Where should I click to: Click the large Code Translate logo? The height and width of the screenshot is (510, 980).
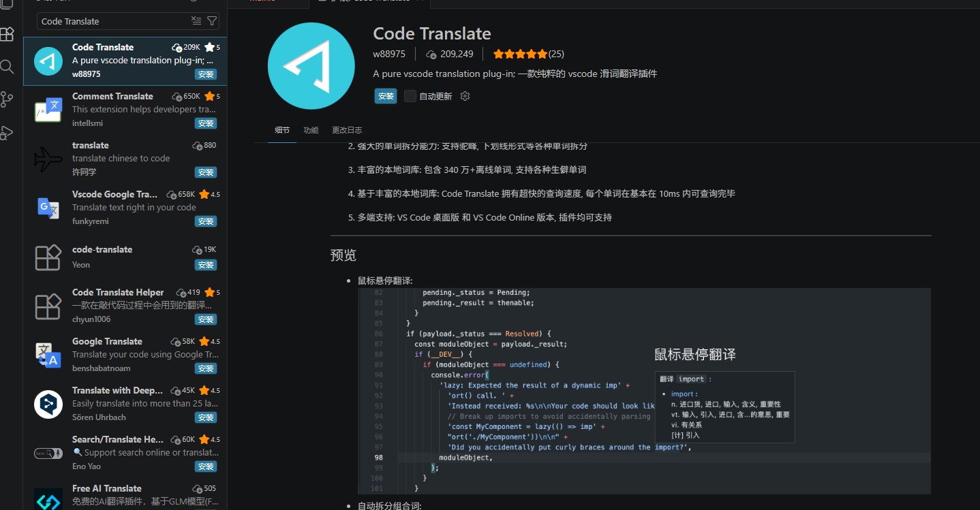point(311,66)
